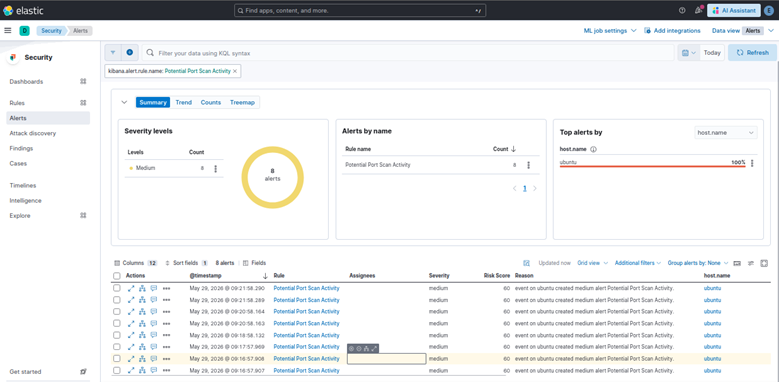
Task: Open the notifications bell icon
Action: click(698, 10)
